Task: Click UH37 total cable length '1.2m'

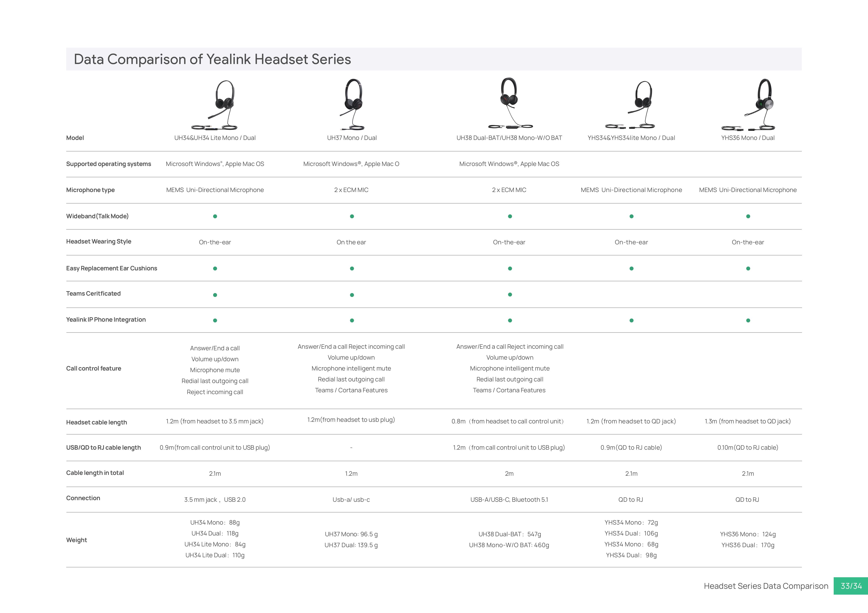Action: 351,474
